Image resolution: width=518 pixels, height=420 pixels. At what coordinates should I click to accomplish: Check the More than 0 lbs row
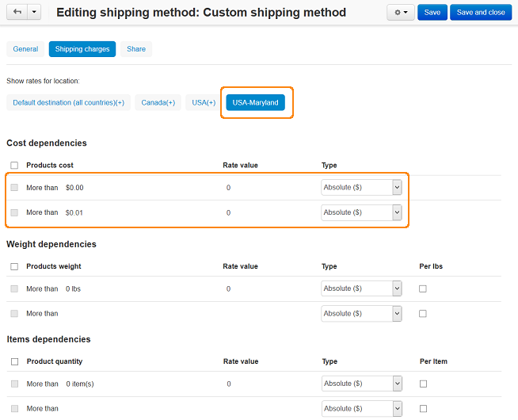coord(14,288)
